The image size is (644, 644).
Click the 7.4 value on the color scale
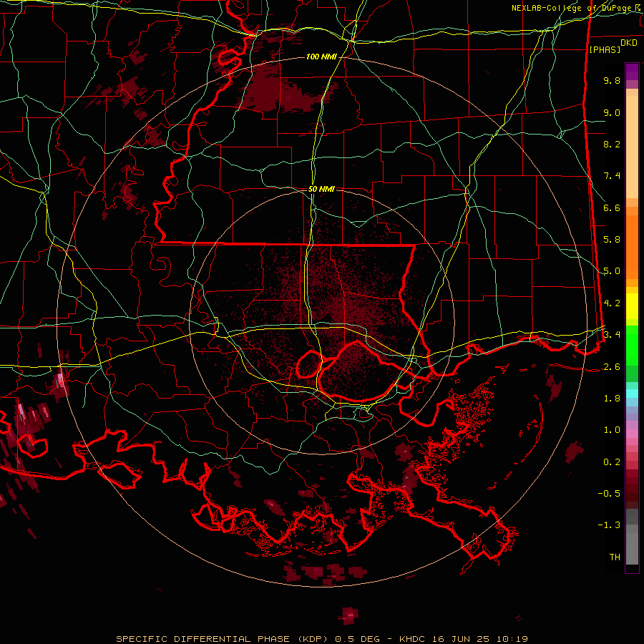[612, 176]
